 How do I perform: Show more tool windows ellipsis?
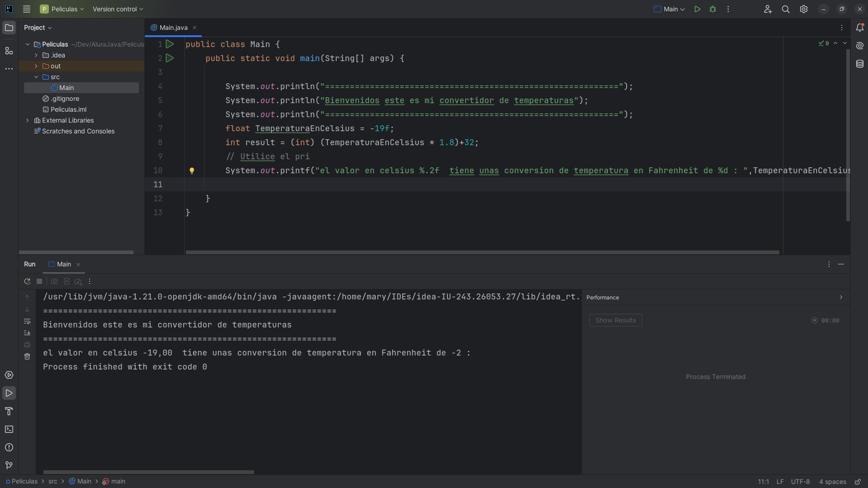coord(9,69)
